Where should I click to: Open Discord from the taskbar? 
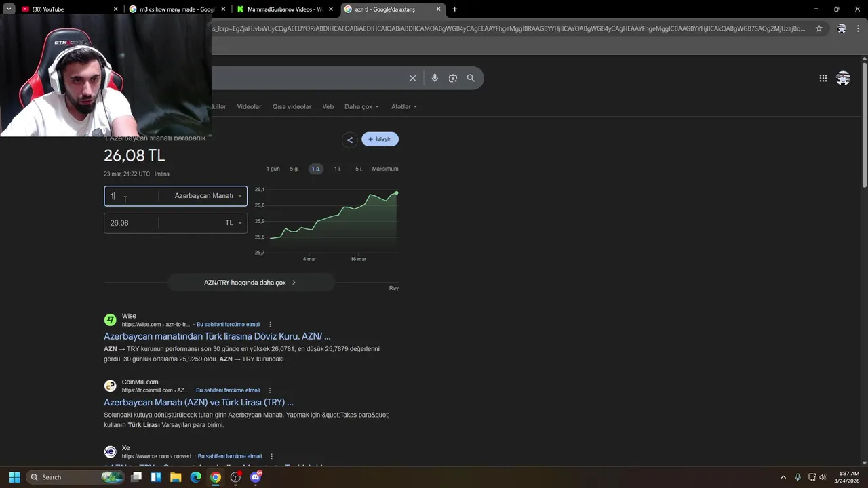[x=256, y=477]
